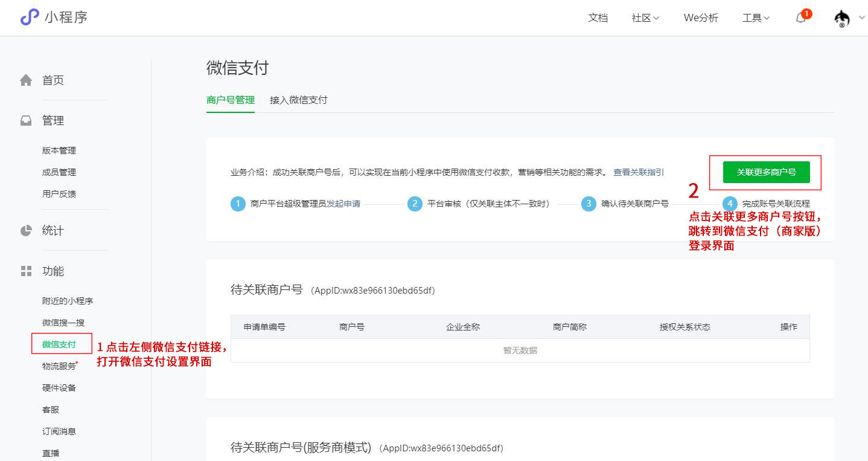Click the 申请单编号 column header
Viewport: 868px width, 461px height.
(x=264, y=327)
